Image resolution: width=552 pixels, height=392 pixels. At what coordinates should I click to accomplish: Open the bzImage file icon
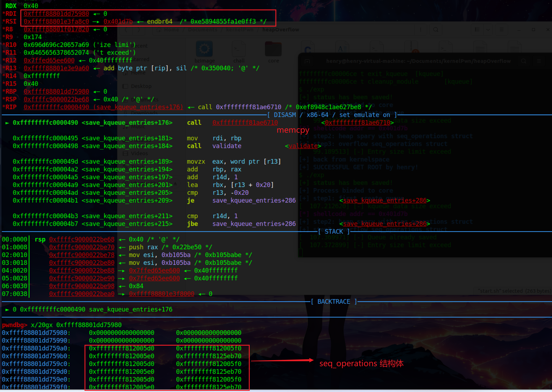[204, 49]
